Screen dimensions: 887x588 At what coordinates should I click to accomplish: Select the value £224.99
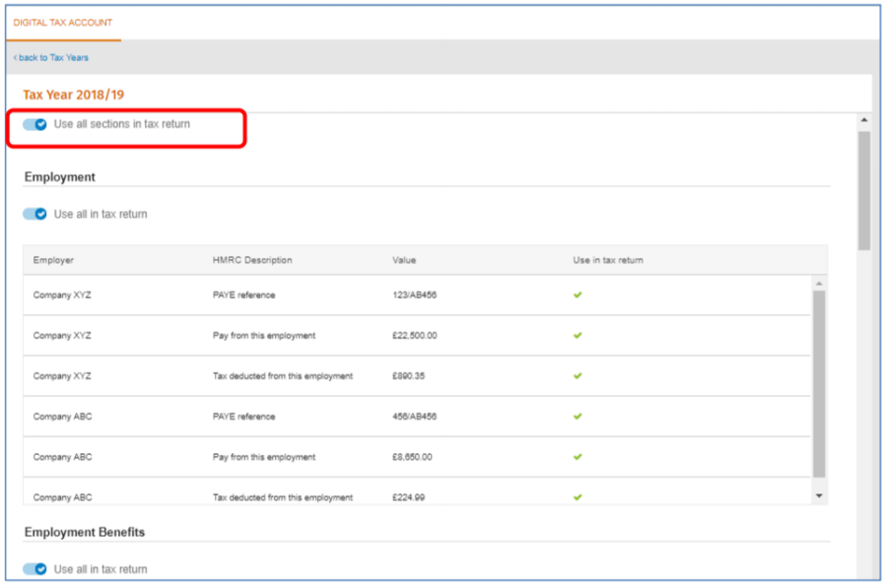(408, 497)
